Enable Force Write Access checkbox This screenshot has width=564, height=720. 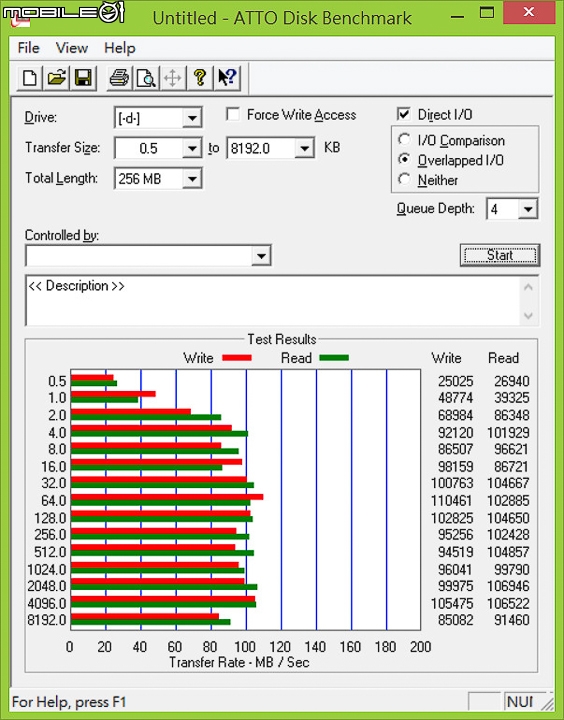coord(233,114)
